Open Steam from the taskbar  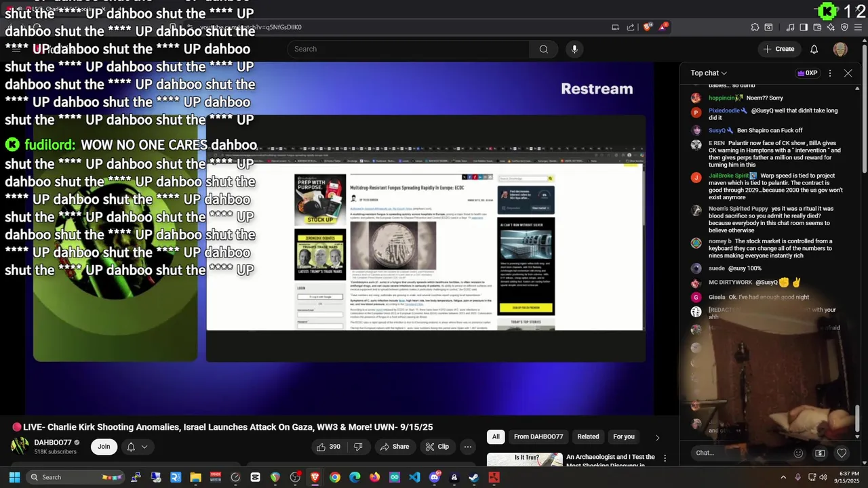473,477
